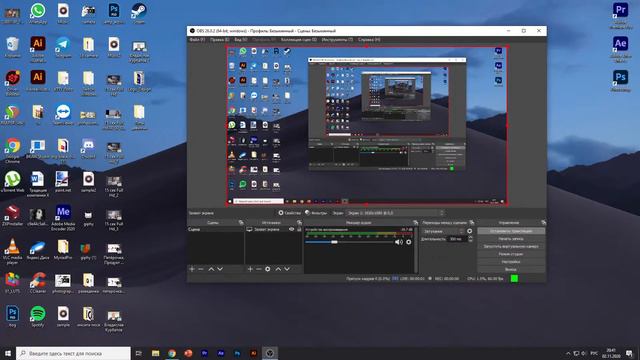Open Telegram desktop shortcut
This screenshot has width=640, height=360.
pos(63,47)
